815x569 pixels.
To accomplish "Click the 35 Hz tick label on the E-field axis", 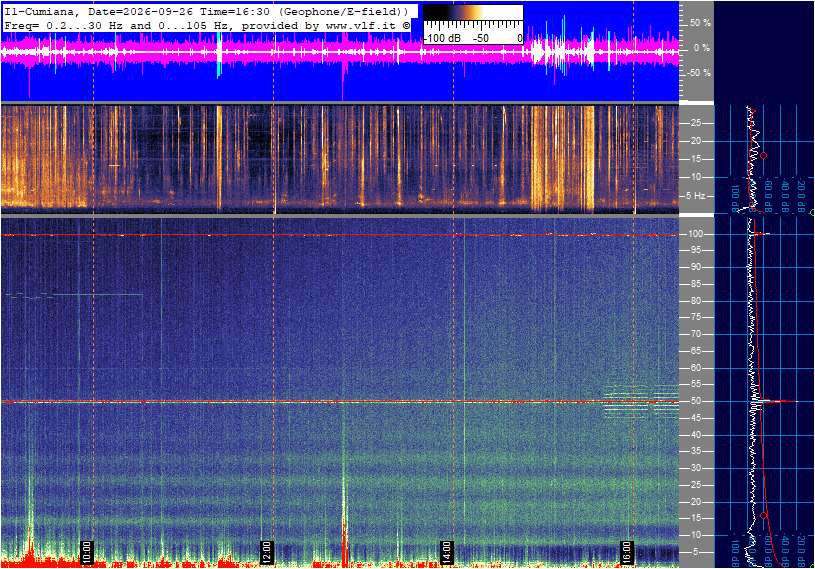I will pyautogui.click(x=695, y=452).
